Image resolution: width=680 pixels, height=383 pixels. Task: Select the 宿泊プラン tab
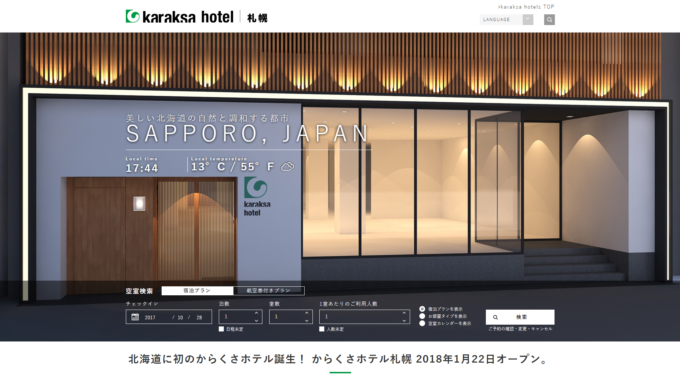point(197,291)
